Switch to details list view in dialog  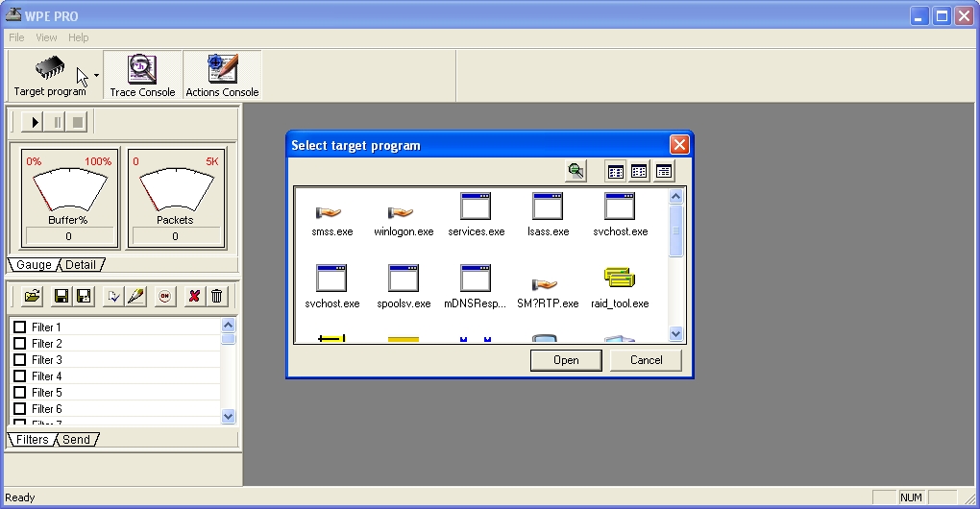pos(664,171)
